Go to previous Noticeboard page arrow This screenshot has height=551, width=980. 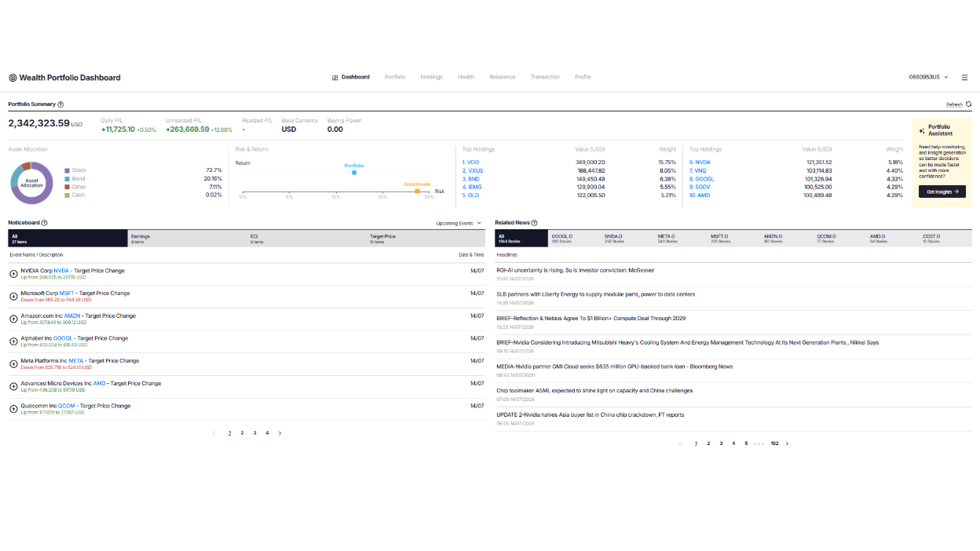click(x=214, y=433)
